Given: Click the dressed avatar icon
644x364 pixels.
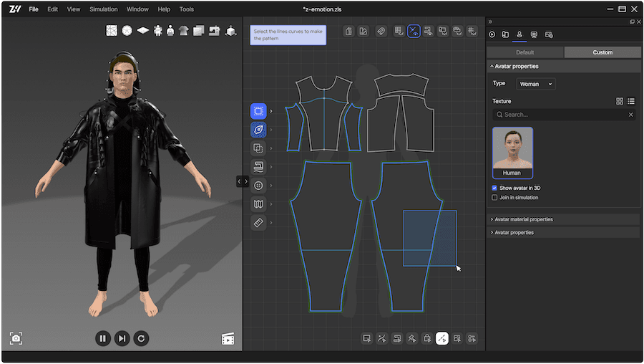Looking at the screenshot, I should [170, 30].
